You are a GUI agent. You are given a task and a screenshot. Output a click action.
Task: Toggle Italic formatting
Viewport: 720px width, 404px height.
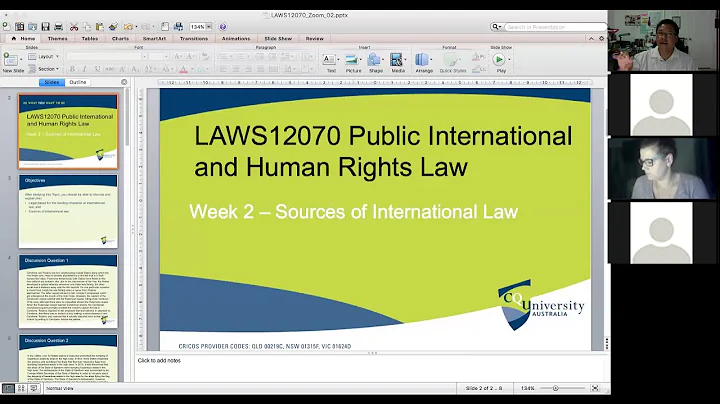(84, 69)
